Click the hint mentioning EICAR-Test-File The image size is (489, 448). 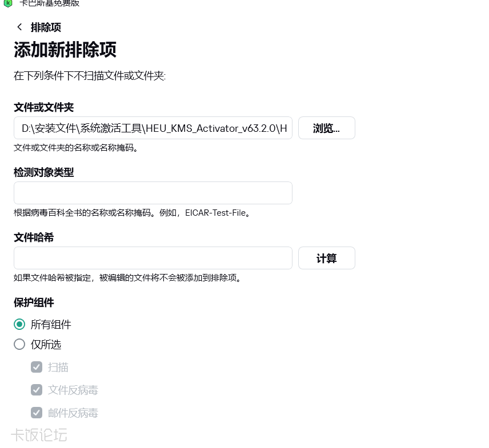click(x=132, y=213)
